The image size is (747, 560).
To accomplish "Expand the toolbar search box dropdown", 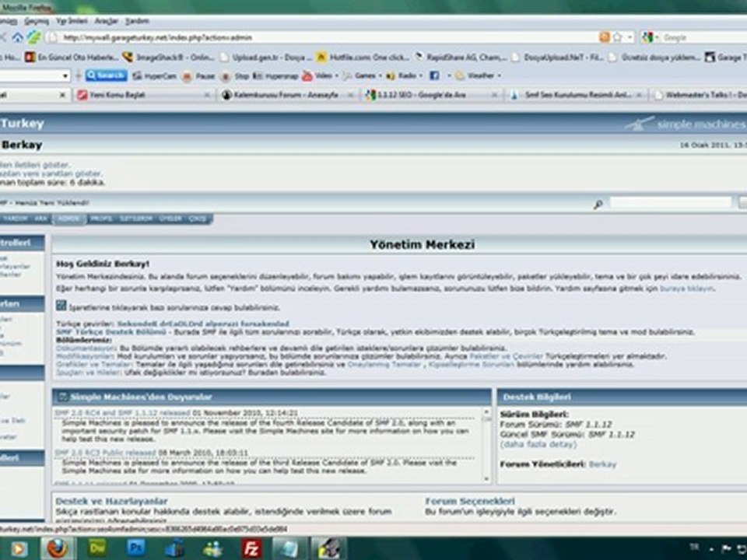I will 65,75.
